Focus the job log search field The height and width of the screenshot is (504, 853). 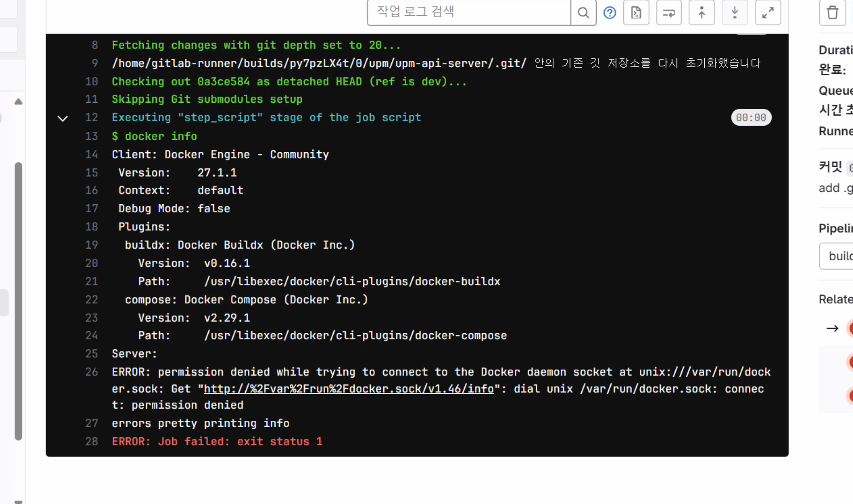pos(469,13)
